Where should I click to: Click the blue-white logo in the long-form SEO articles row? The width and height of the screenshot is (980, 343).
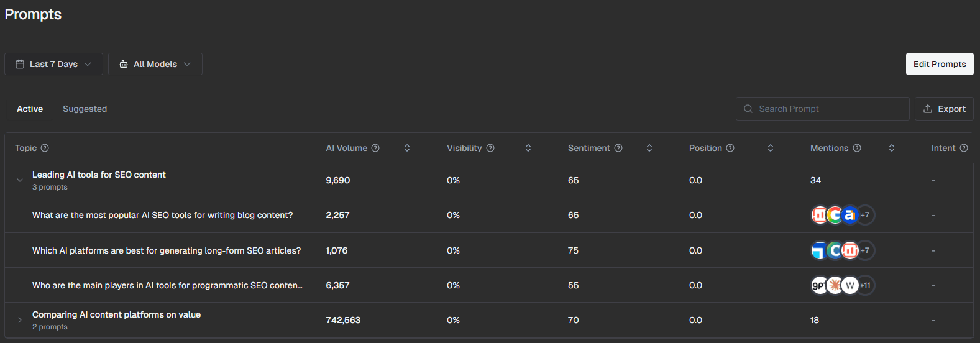point(820,250)
